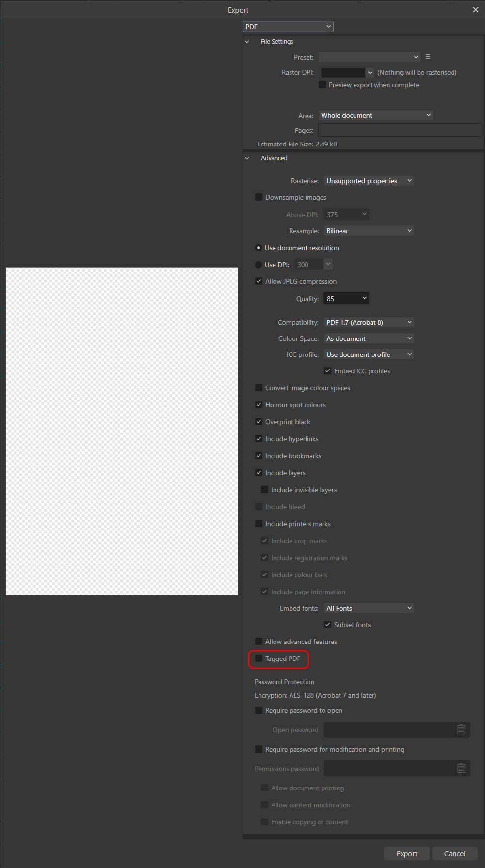
Task: Click the Cancel button
Action: click(x=454, y=854)
